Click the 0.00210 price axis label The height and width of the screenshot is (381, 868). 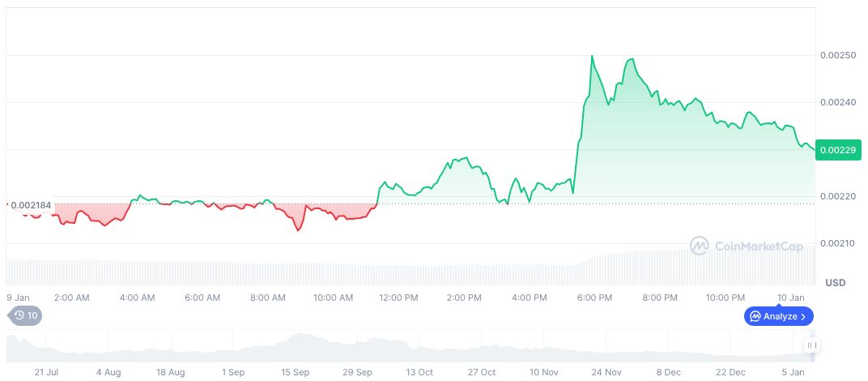(x=836, y=243)
